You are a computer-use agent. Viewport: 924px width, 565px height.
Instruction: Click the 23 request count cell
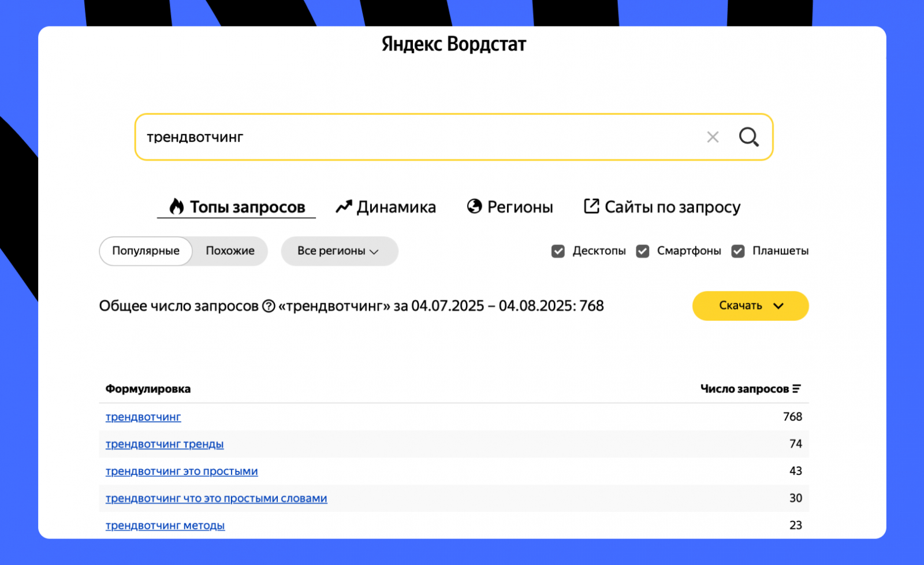796,525
